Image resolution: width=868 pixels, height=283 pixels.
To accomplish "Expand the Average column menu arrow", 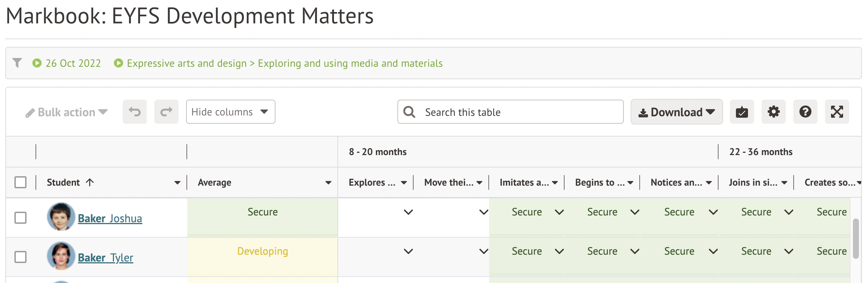I will coord(328,183).
